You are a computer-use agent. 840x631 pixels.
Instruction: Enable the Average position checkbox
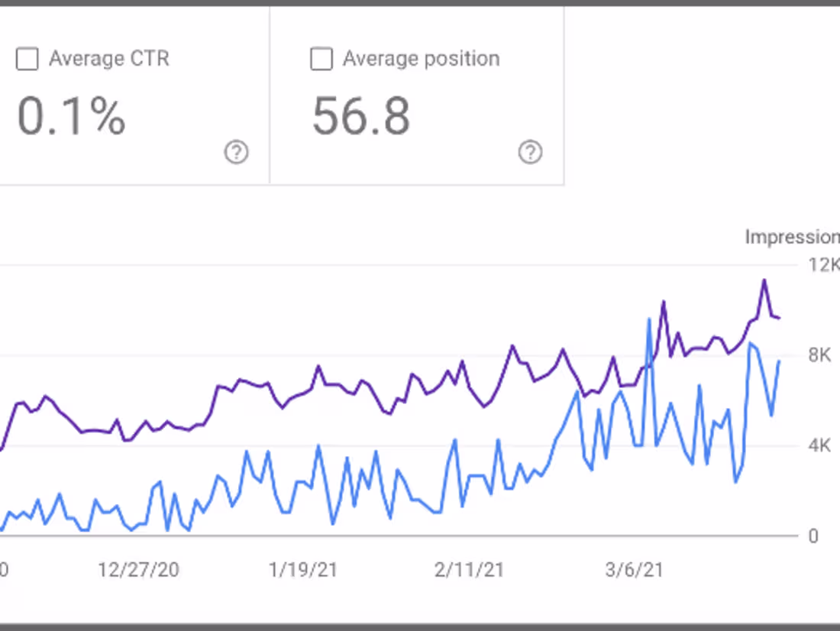pos(321,59)
